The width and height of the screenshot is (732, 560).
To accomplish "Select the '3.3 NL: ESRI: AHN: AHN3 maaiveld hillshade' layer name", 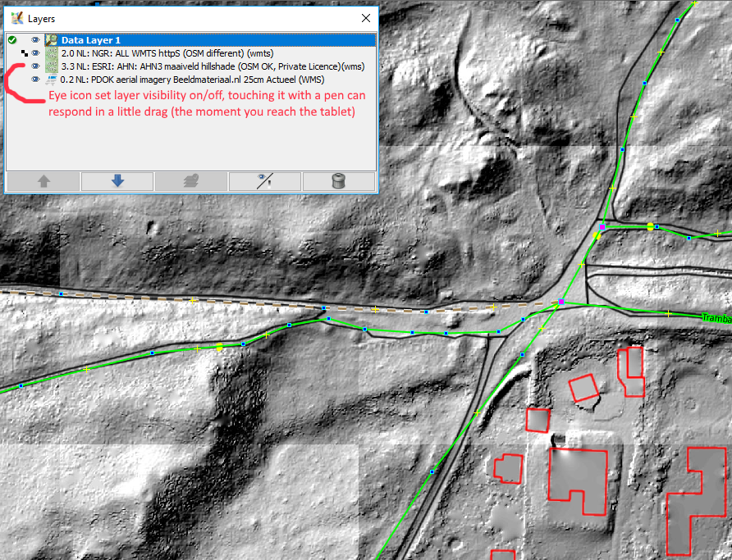I will [x=213, y=66].
